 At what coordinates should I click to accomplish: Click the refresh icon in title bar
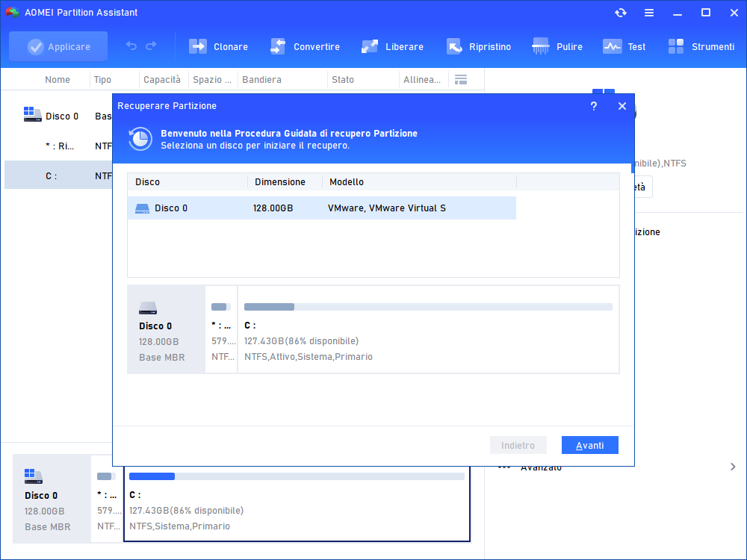(x=620, y=13)
